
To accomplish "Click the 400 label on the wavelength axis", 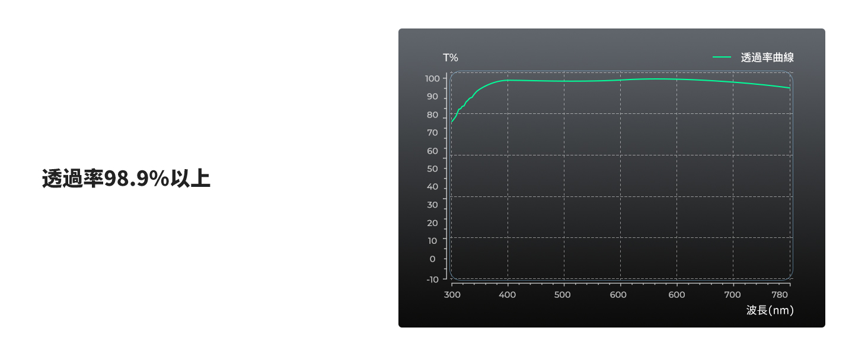I will (x=507, y=295).
